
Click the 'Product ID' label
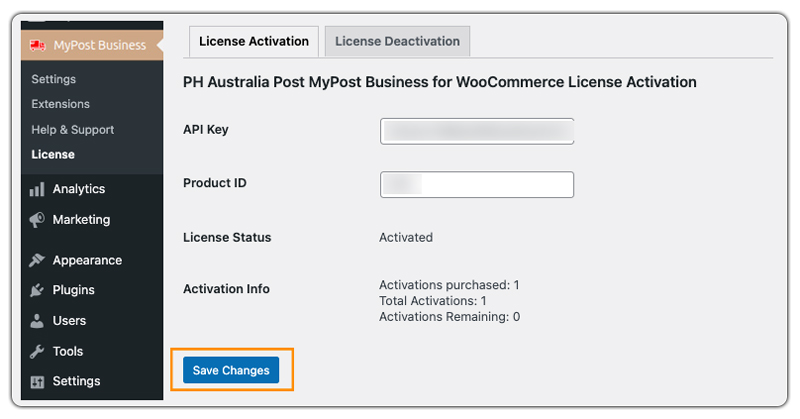215,183
